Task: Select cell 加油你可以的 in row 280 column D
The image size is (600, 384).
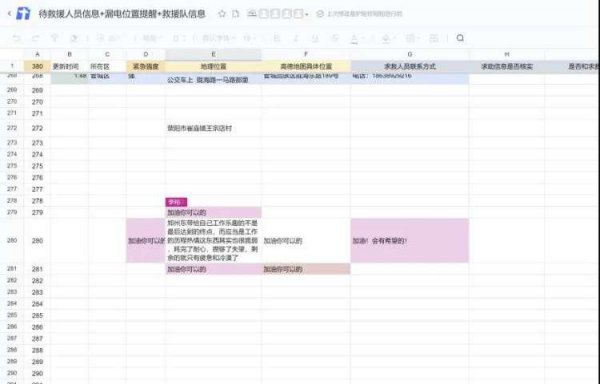Action: [146, 241]
